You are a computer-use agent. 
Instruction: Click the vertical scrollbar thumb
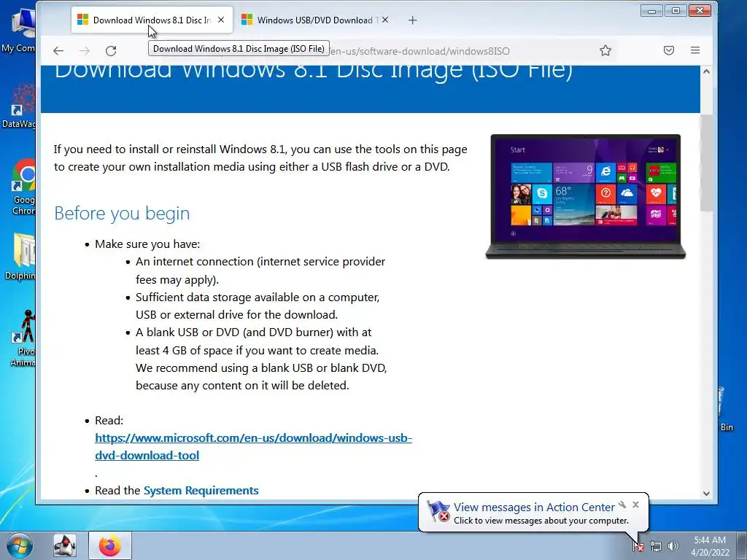706,163
